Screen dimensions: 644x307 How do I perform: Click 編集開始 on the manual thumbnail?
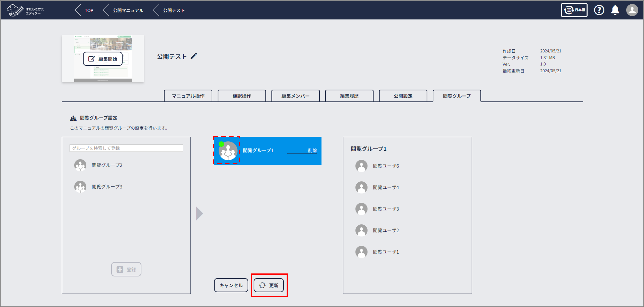pos(103,59)
